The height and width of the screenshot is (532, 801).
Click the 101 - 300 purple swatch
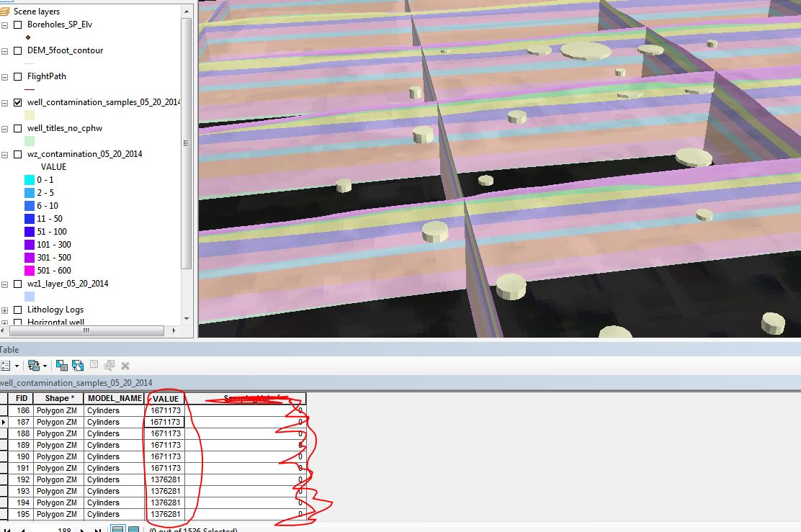(30, 245)
